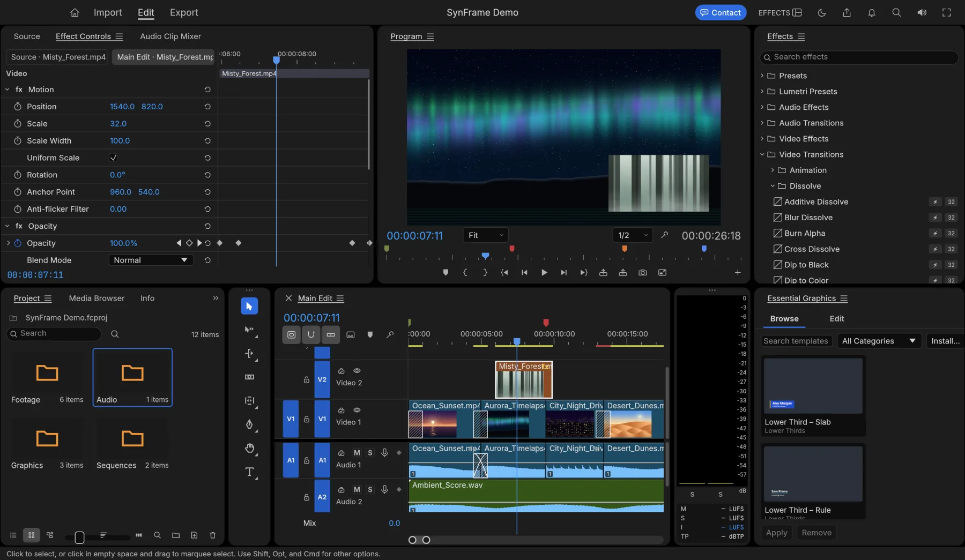965x560 pixels.
Task: Click the Search effects input field
Action: [x=859, y=57]
